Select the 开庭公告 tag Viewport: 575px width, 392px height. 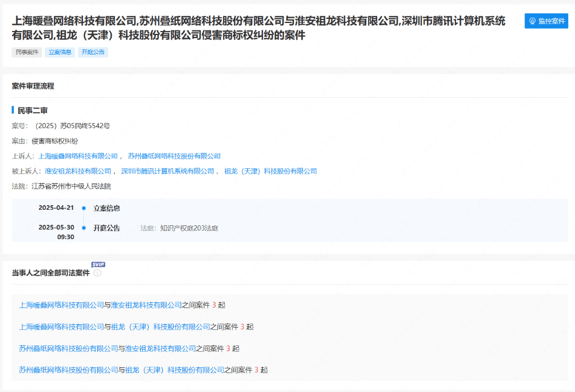pyautogui.click(x=93, y=52)
